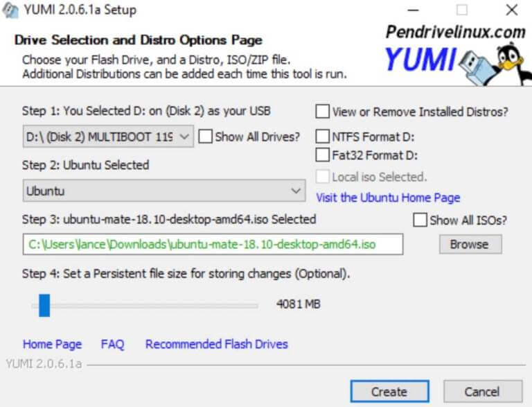Tick the Fat32 Format D: checkbox
This screenshot has height=407, width=532.
coord(323,155)
